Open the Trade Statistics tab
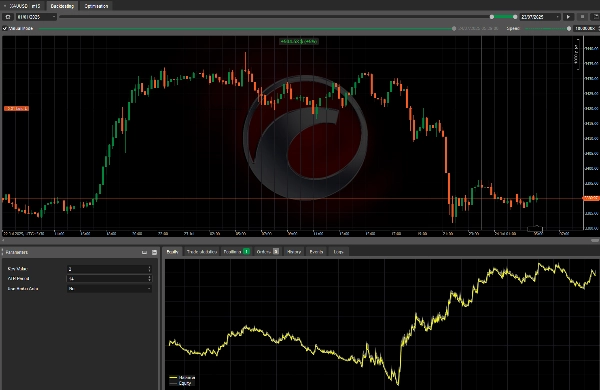The height and width of the screenshot is (390, 600). tap(202, 251)
